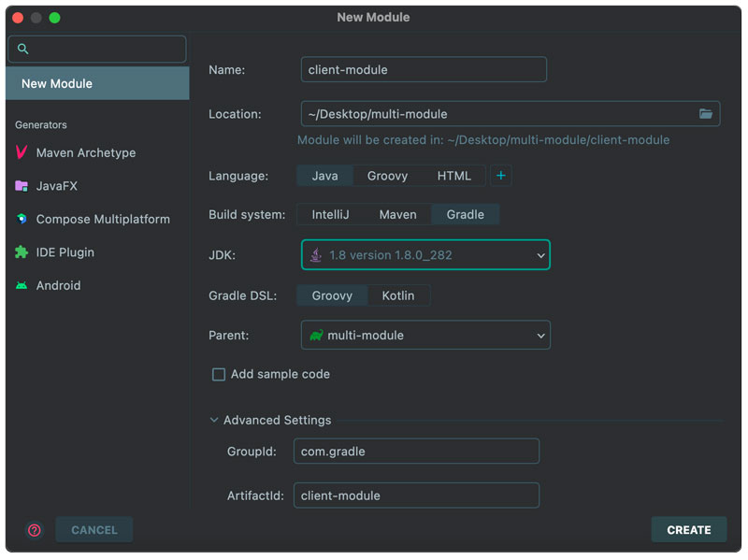748x560 pixels.
Task: Select the Android generator label
Action: click(59, 285)
